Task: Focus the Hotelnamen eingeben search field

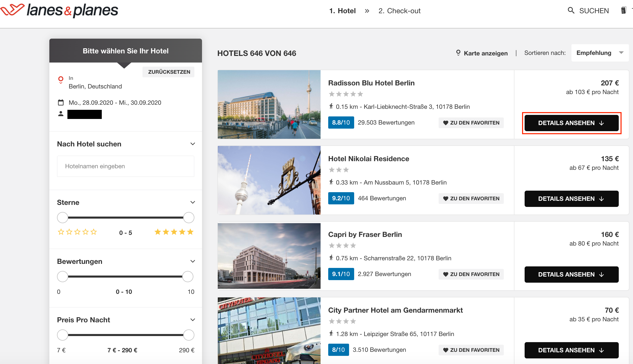Action: pyautogui.click(x=126, y=166)
